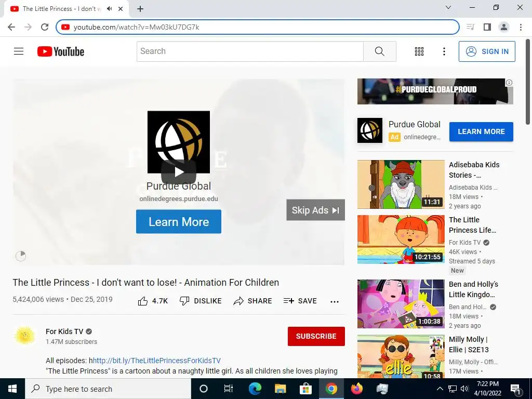The width and height of the screenshot is (532, 399).
Task: Click the SHARE arrow button
Action: [253, 301]
